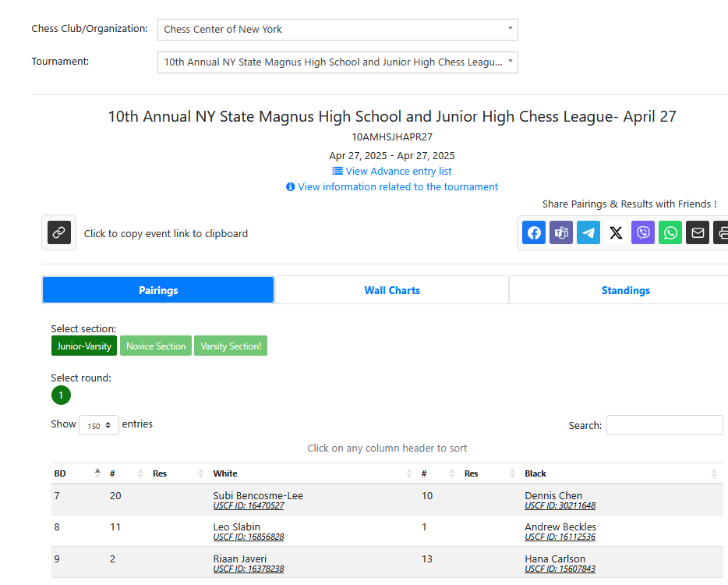Switch to the Novice Section
Viewport: 728px width, 585px height.
coord(156,346)
